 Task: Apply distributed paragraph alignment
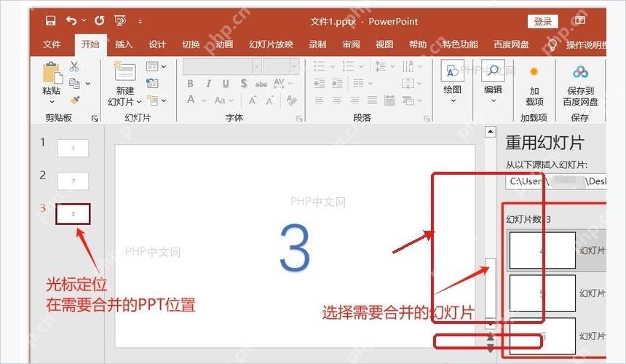coord(389,100)
